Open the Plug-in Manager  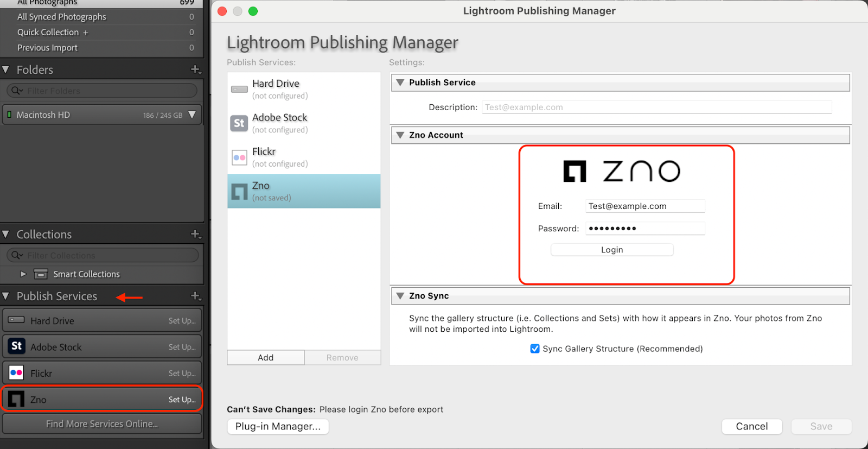[278, 426]
